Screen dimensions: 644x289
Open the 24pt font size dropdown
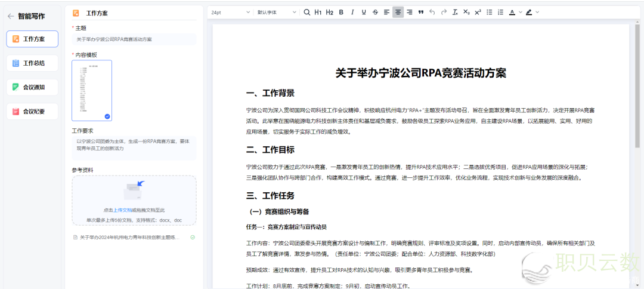click(230, 12)
